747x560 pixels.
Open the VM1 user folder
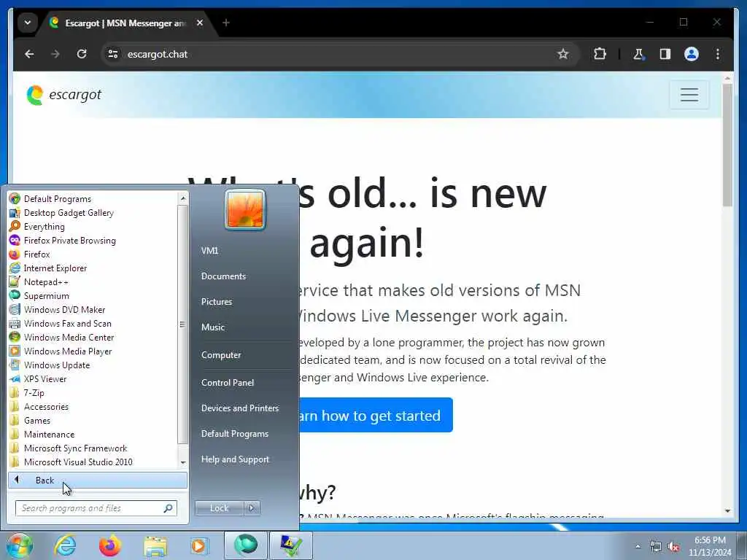(x=209, y=251)
